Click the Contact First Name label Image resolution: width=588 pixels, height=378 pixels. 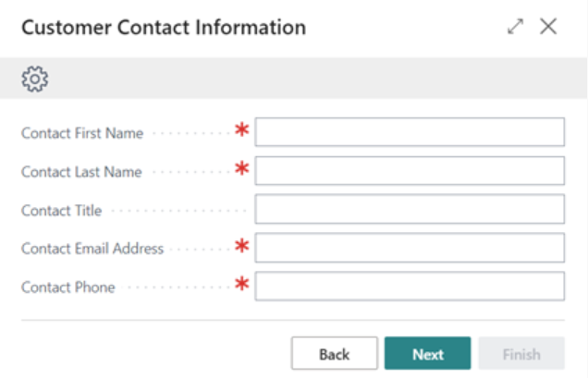(x=82, y=133)
